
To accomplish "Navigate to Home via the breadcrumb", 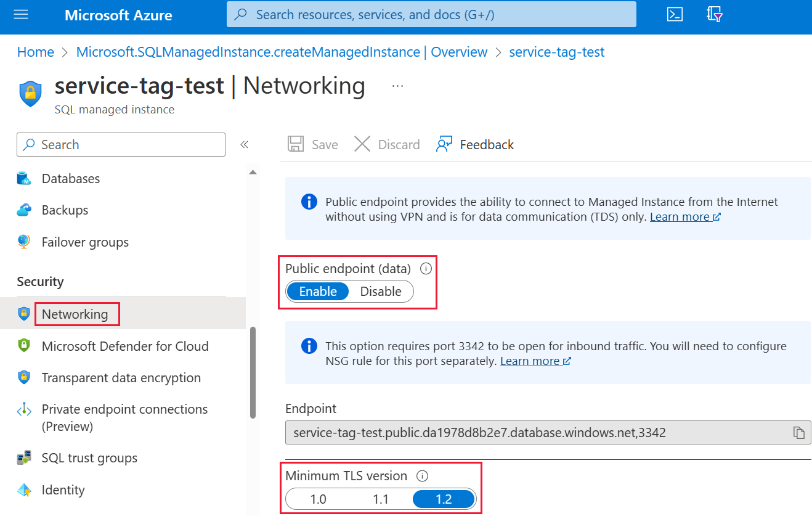I will (35, 52).
